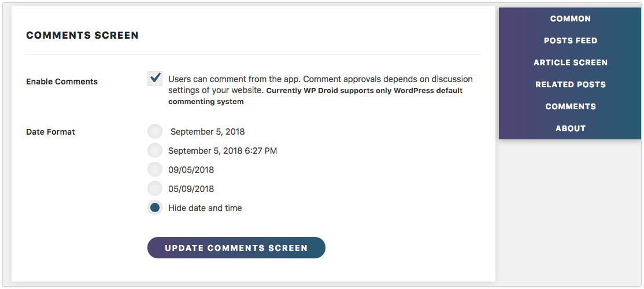Select the 'September 5, 2018' radio button
644x289 pixels.
[155, 132]
